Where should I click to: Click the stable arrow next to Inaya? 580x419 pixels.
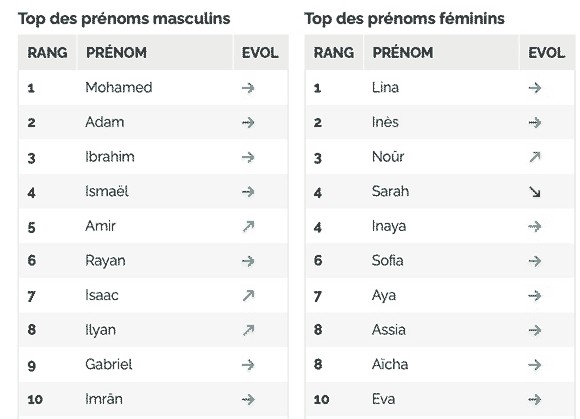535,226
